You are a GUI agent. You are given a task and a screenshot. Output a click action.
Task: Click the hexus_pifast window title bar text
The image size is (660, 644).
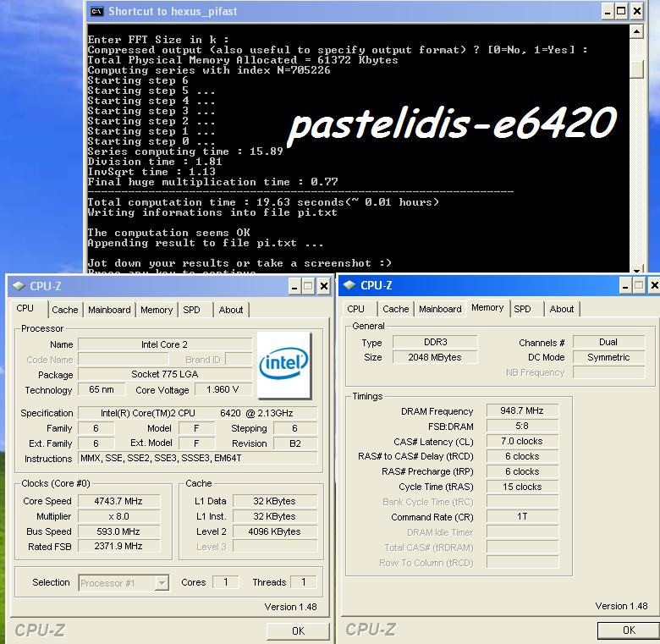click(x=173, y=11)
